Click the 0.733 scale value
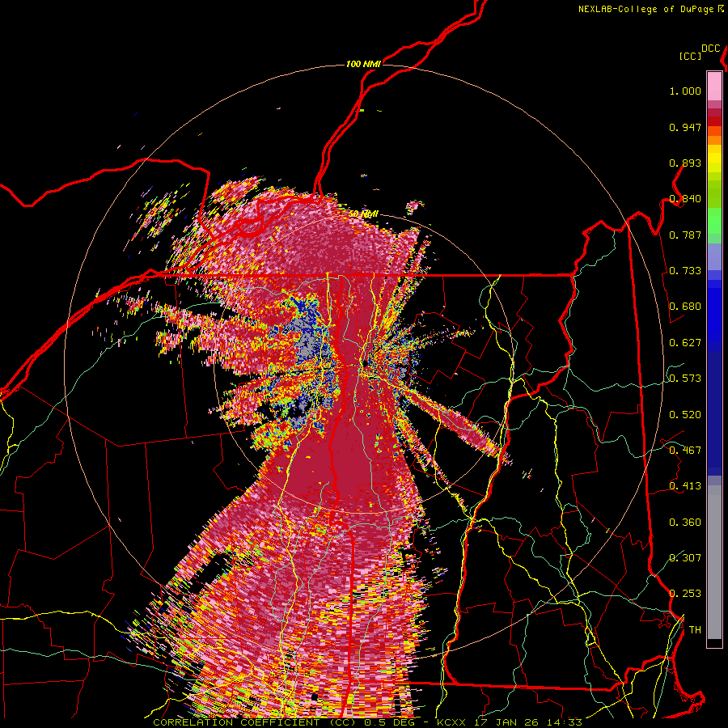Viewport: 728px width, 728px height. tap(685, 271)
